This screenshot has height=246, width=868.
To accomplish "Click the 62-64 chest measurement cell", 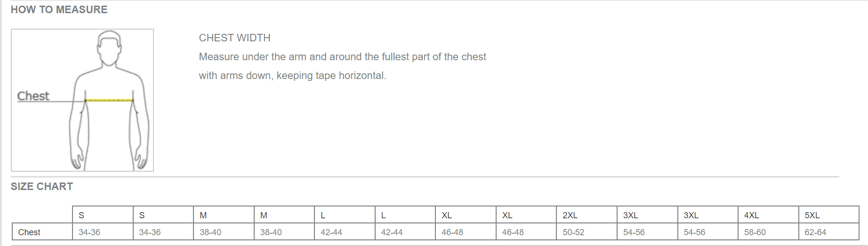I will pos(815,232).
